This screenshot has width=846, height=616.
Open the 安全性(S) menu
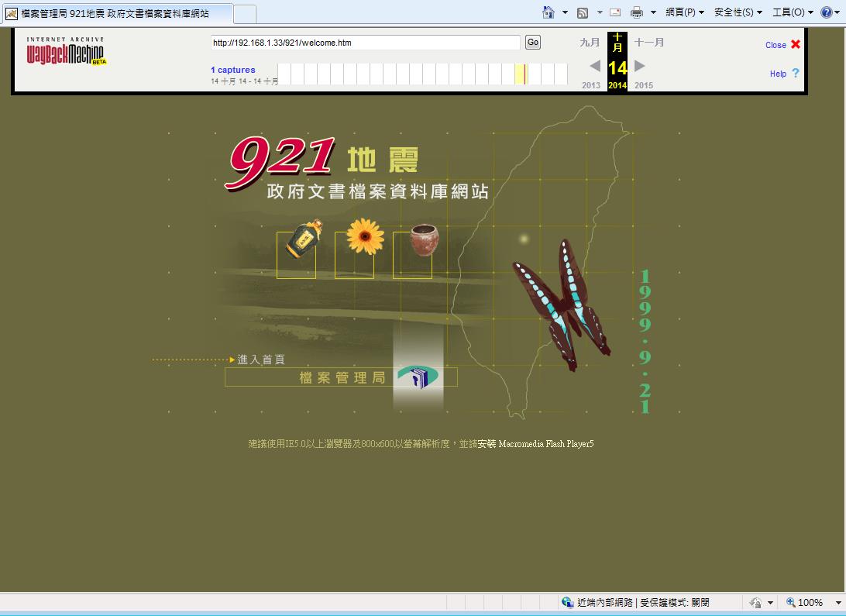coord(738,12)
